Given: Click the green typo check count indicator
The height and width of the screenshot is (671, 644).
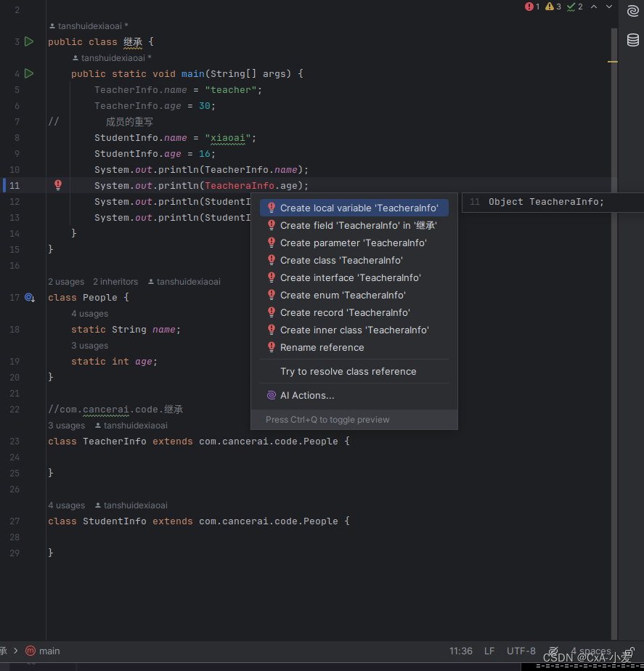Looking at the screenshot, I should point(575,7).
